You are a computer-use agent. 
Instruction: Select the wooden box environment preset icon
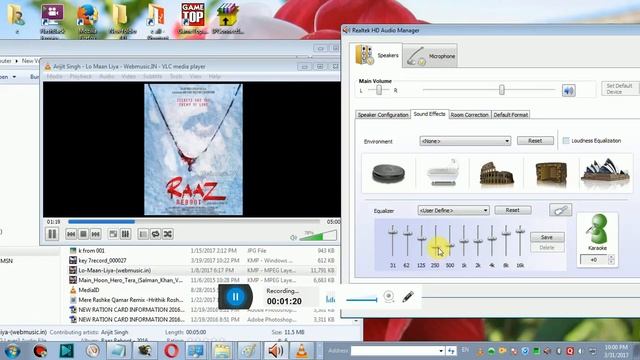click(x=551, y=173)
